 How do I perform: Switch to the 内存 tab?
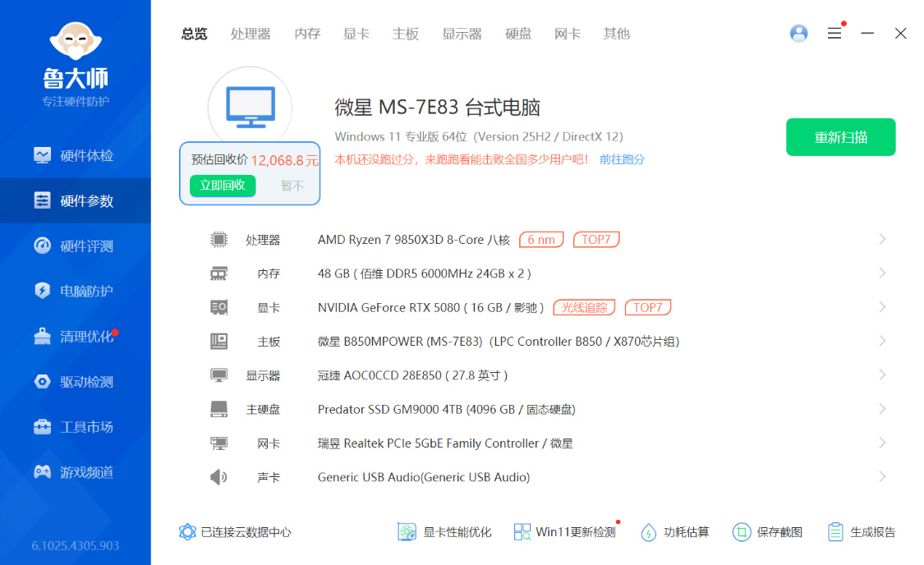point(308,34)
